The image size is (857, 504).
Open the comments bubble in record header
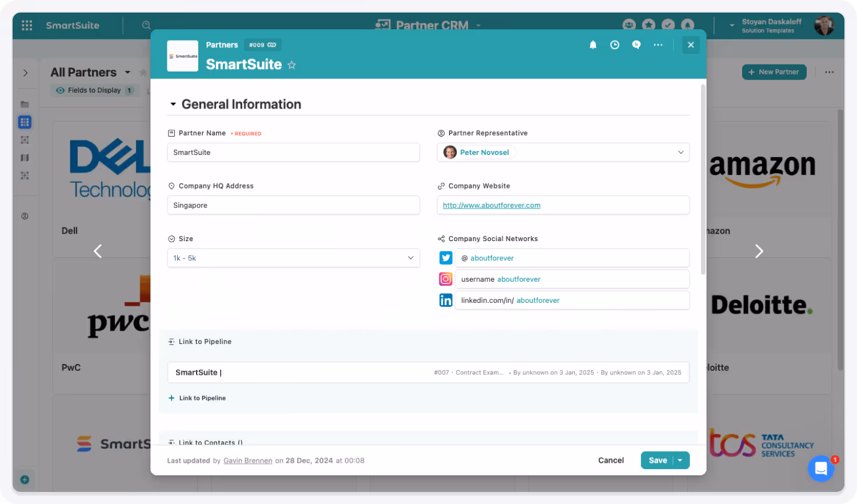[636, 45]
